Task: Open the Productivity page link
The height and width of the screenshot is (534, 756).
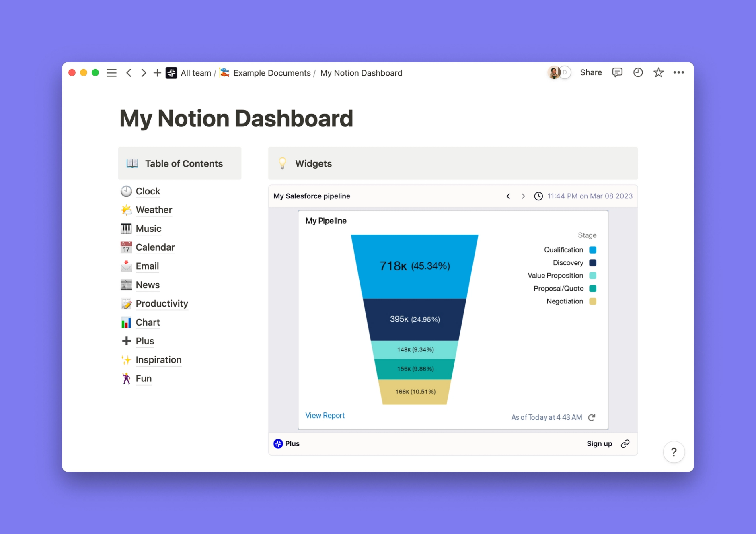Action: pyautogui.click(x=162, y=303)
